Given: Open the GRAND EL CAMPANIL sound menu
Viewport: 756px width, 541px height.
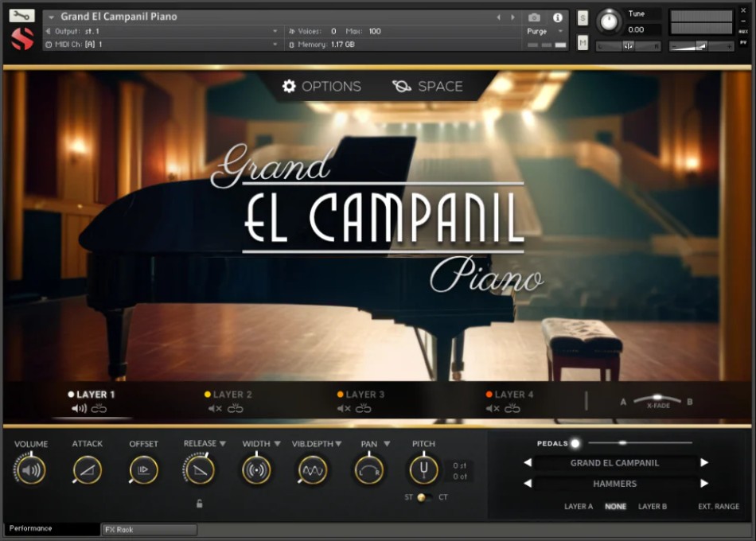Looking at the screenshot, I should 614,463.
